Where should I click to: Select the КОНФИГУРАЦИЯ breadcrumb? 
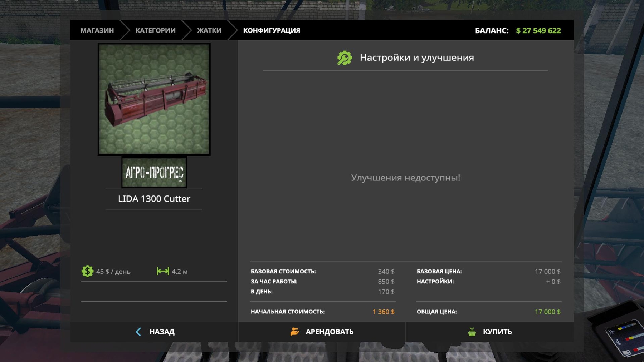coord(272,30)
